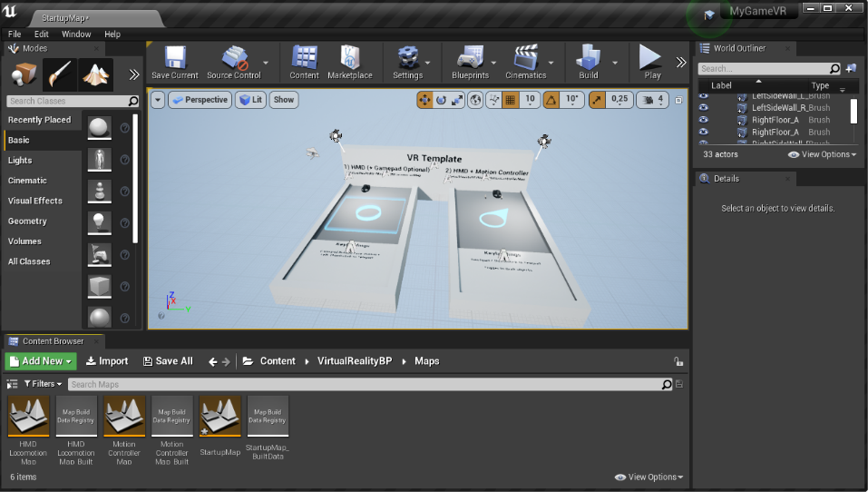Open the StartupMap asset thumbnail
This screenshot has height=492, width=868.
pos(219,416)
